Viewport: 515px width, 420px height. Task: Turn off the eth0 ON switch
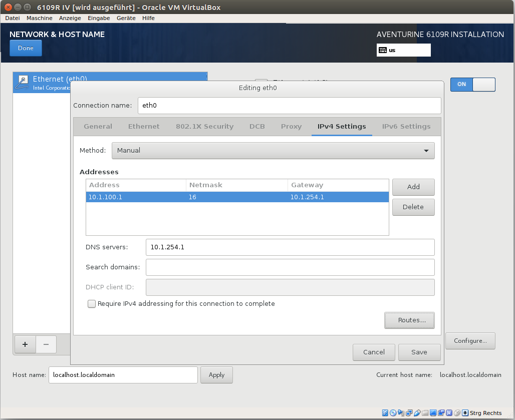coord(472,84)
